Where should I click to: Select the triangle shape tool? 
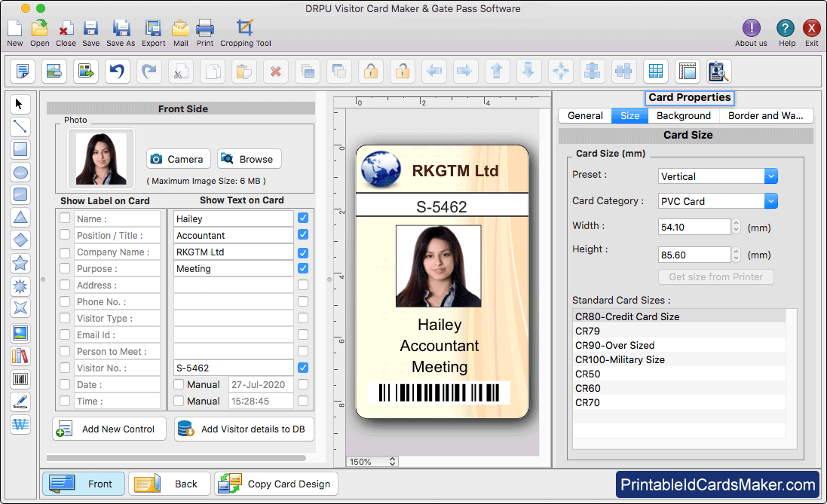pos(20,217)
